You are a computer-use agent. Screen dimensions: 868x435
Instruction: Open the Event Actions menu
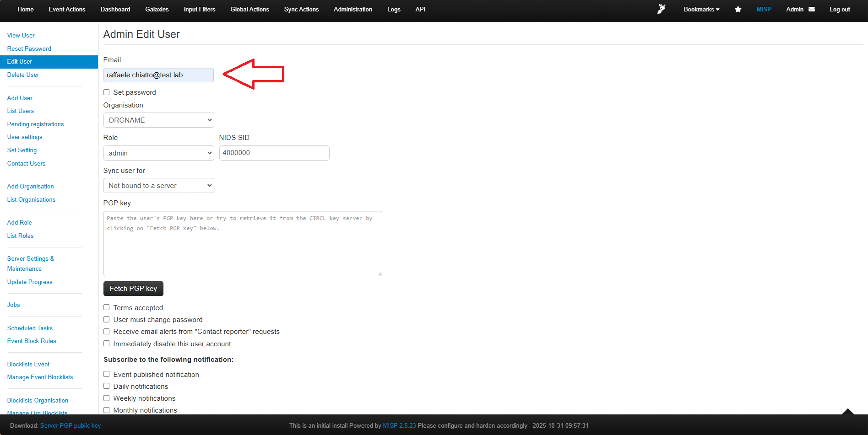(67, 9)
